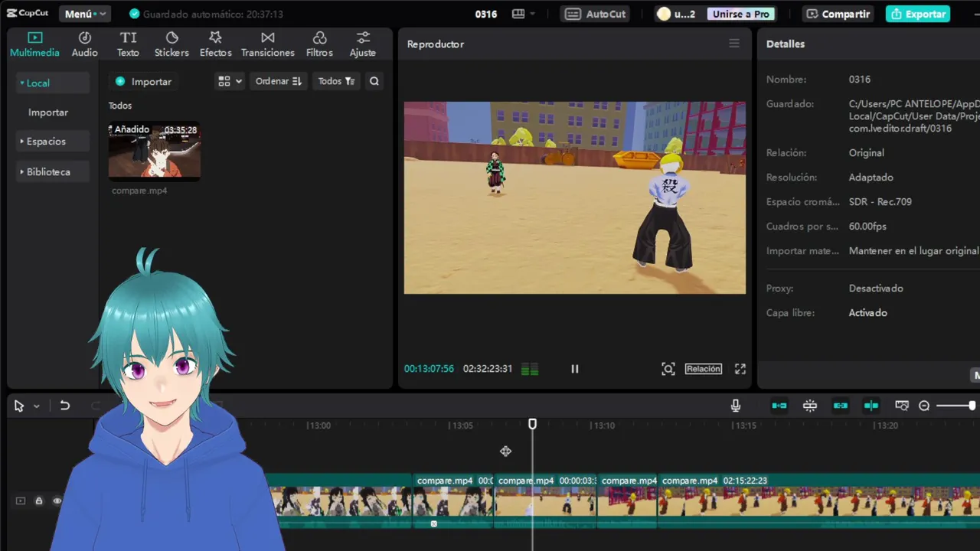Select the compare.mp4 clip labeled 00:00:03
Screen dimensions: 980x551
coord(545,500)
